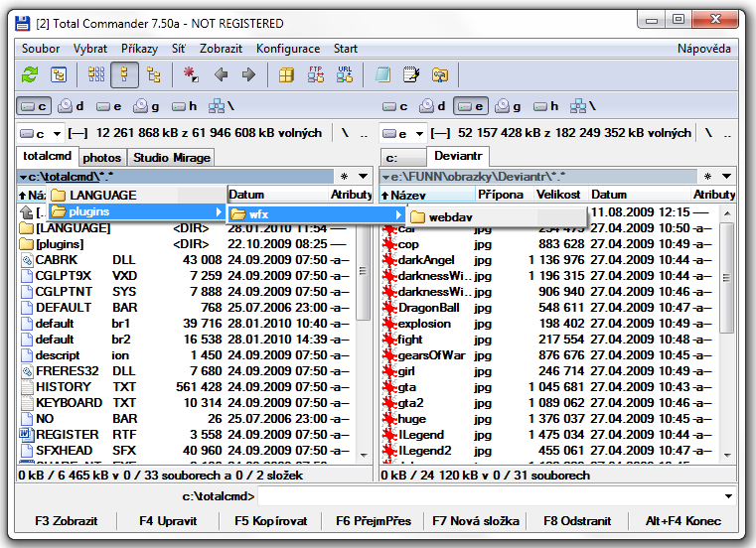Click the folder sync toolbar icon

(440, 74)
